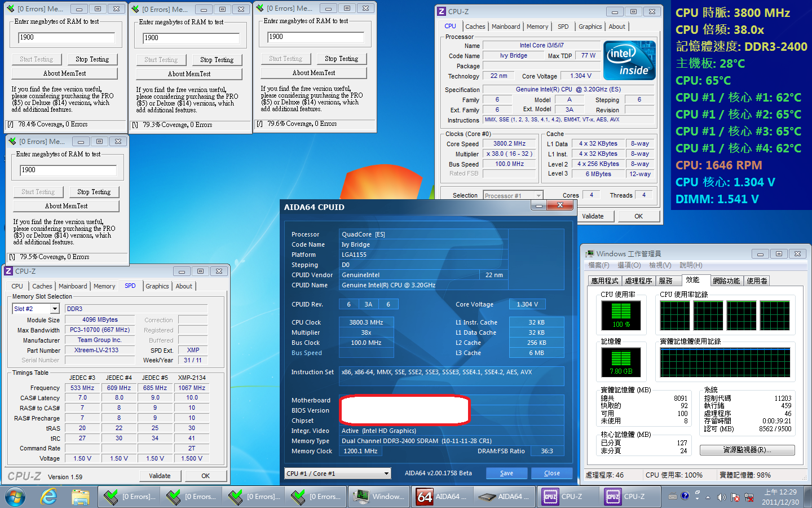
Task: Open second AIDA64 taskbar item
Action: point(504,497)
